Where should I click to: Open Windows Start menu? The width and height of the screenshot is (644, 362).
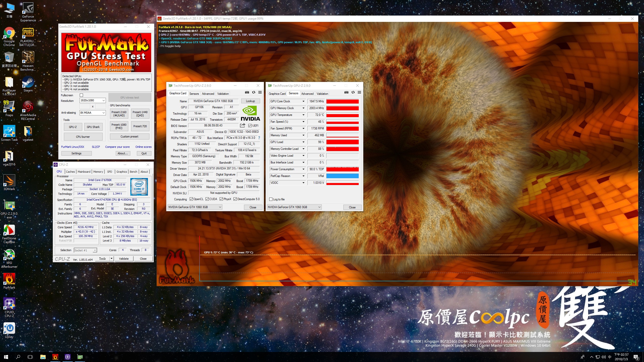pos(6,357)
